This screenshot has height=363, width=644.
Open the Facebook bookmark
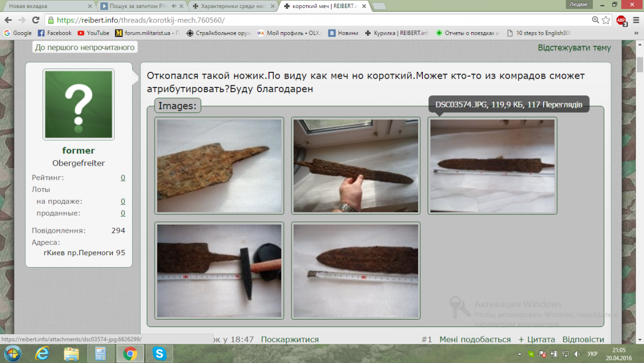54,33
